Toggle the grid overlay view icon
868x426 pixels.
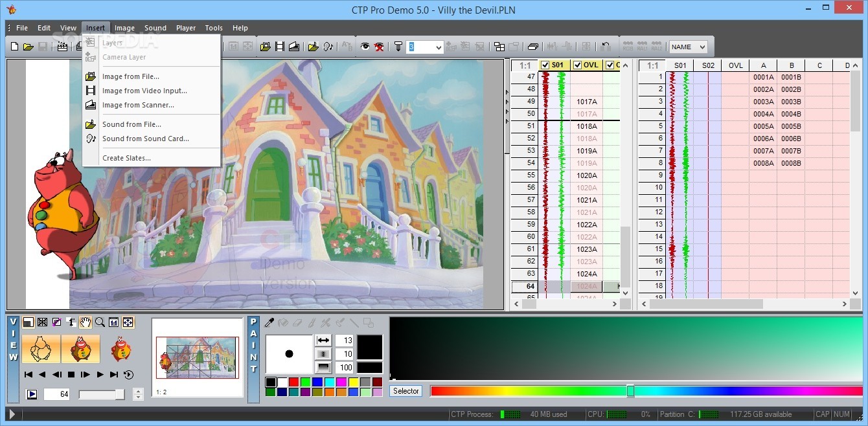tap(42, 322)
